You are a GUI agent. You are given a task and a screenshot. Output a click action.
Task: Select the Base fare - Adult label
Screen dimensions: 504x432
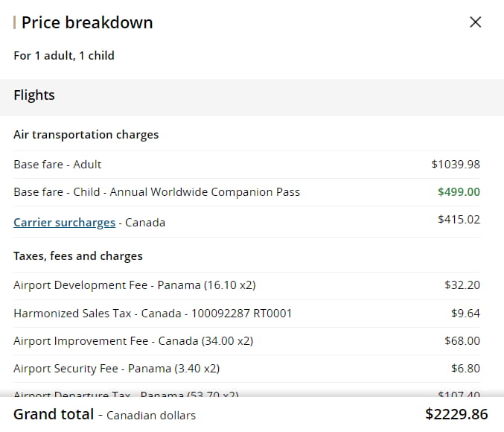[x=57, y=165]
